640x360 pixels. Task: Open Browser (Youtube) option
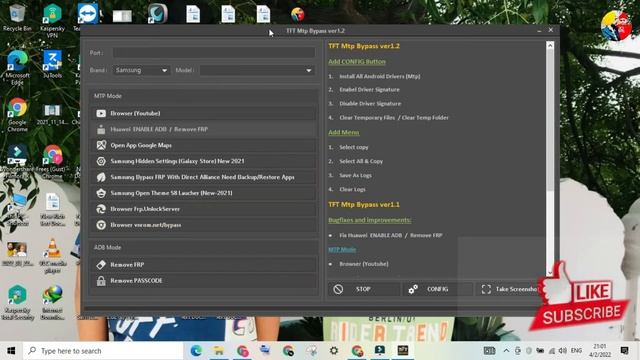203,113
